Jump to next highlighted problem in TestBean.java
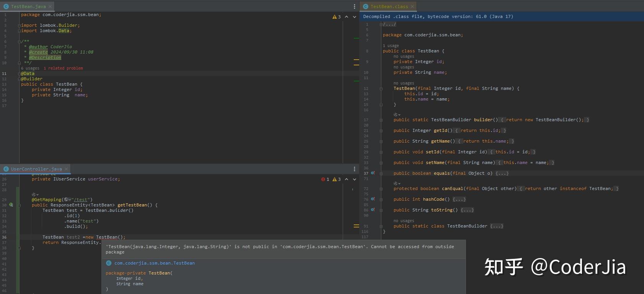Viewport: 644px width, 294px height. 355,17
